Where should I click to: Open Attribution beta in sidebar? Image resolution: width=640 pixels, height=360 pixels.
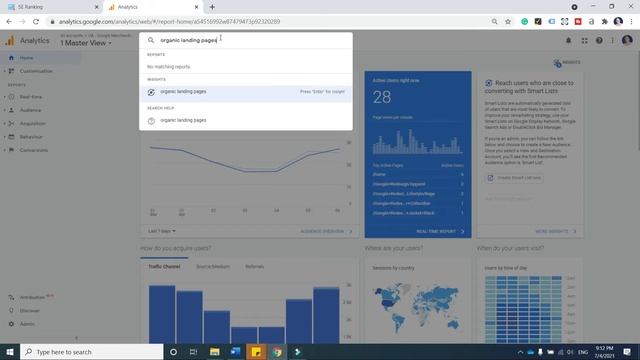(32, 297)
